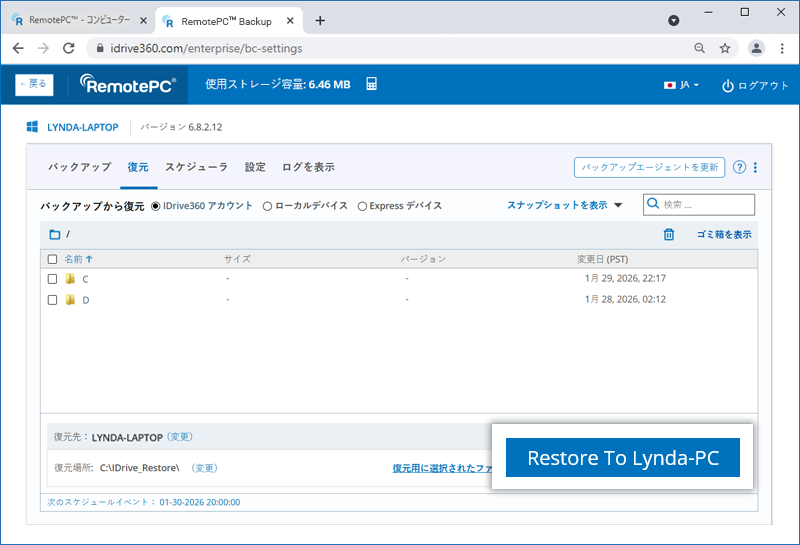Click date 1月 28, 2026, 02:12
The image size is (800, 545).
[625, 299]
